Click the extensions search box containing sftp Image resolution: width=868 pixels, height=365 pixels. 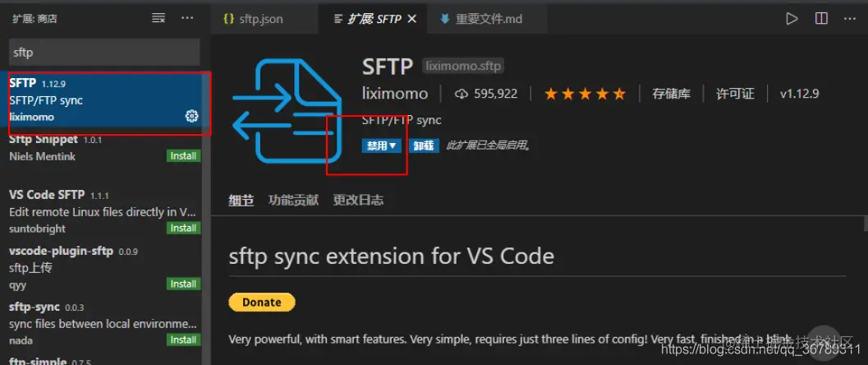tap(104, 53)
